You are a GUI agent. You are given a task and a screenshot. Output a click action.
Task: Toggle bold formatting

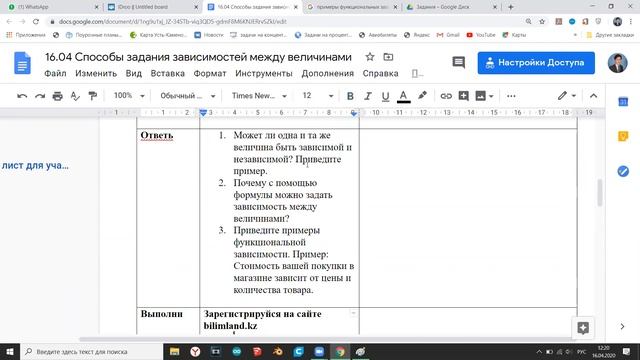coord(350,96)
